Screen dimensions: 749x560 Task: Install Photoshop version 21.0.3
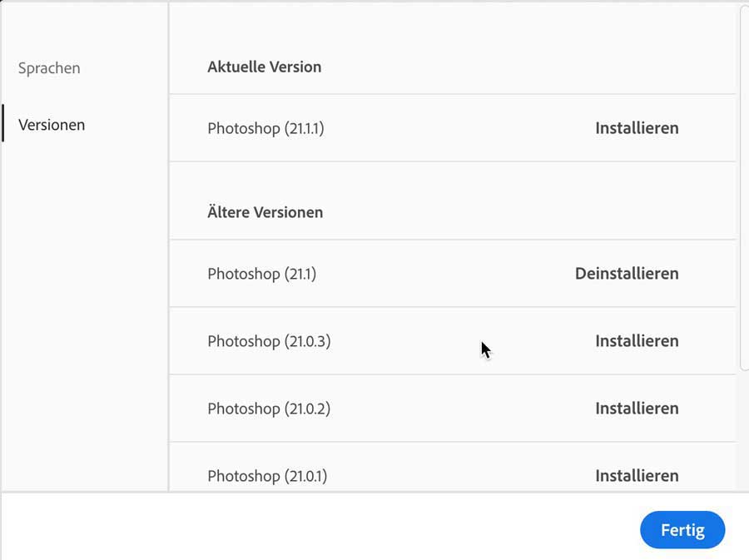pyautogui.click(x=637, y=341)
